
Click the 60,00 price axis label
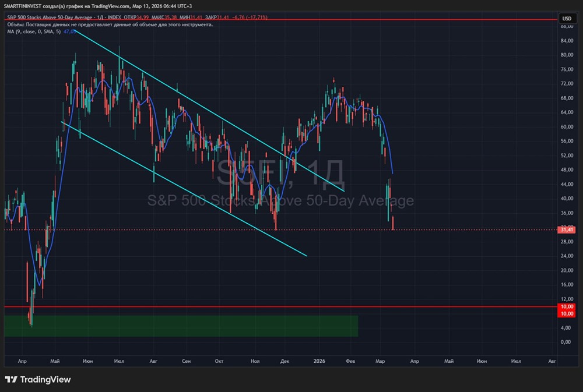567,127
